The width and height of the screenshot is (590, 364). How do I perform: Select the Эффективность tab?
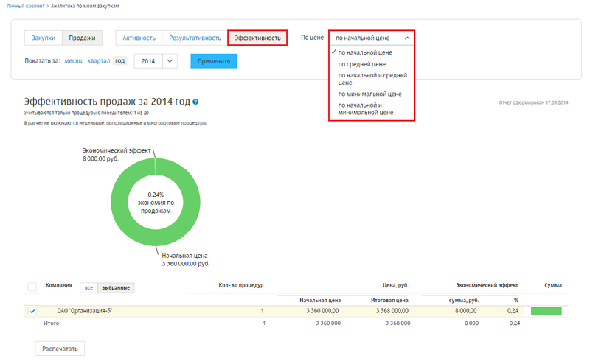pos(257,38)
